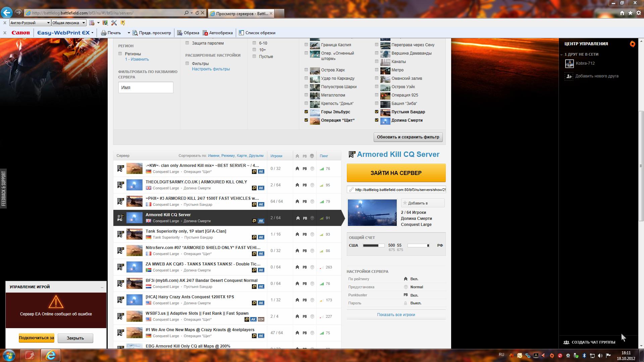Click the add new friend icon
The height and width of the screenshot is (362, 644).
[569, 76]
